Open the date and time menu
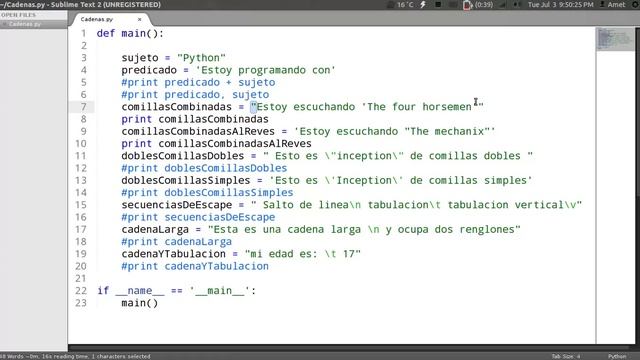This screenshot has height=360, width=640. tap(560, 5)
